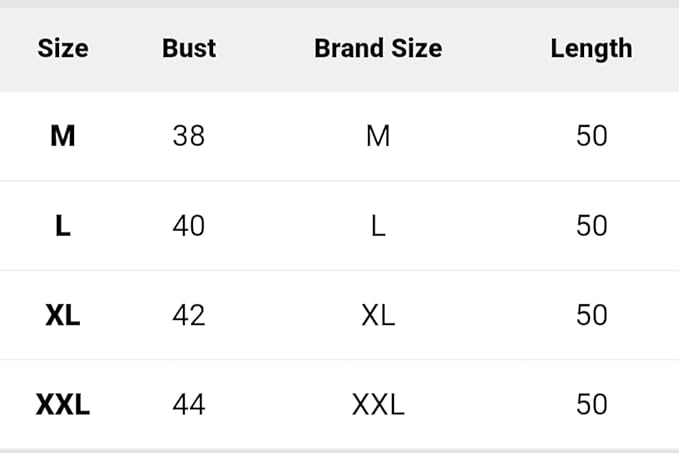Viewport: 679px width, 453px height.
Task: Click the Brand Size column header
Action: 378,48
